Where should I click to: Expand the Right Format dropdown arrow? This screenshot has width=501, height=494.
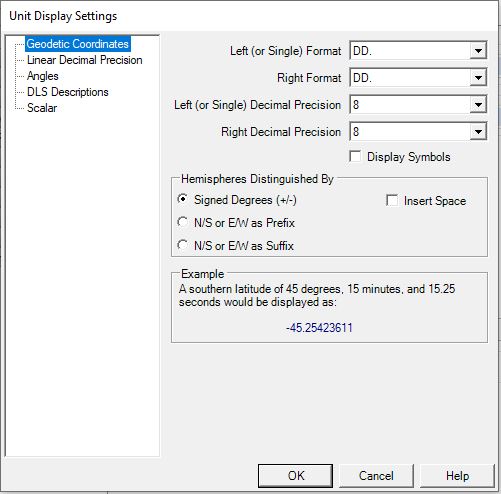point(478,78)
